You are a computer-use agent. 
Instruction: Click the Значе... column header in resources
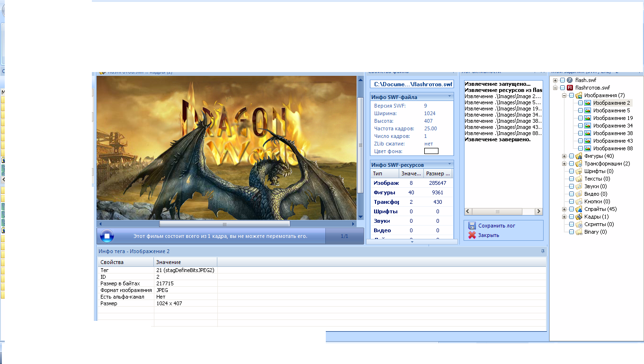tap(411, 173)
